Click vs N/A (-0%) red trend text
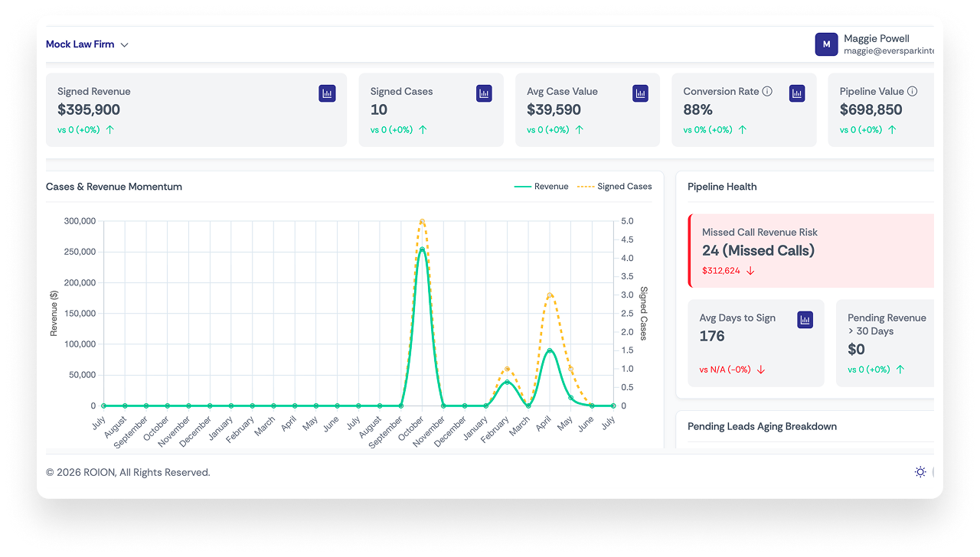Image resolution: width=980 pixels, height=557 pixels. pyautogui.click(x=725, y=370)
